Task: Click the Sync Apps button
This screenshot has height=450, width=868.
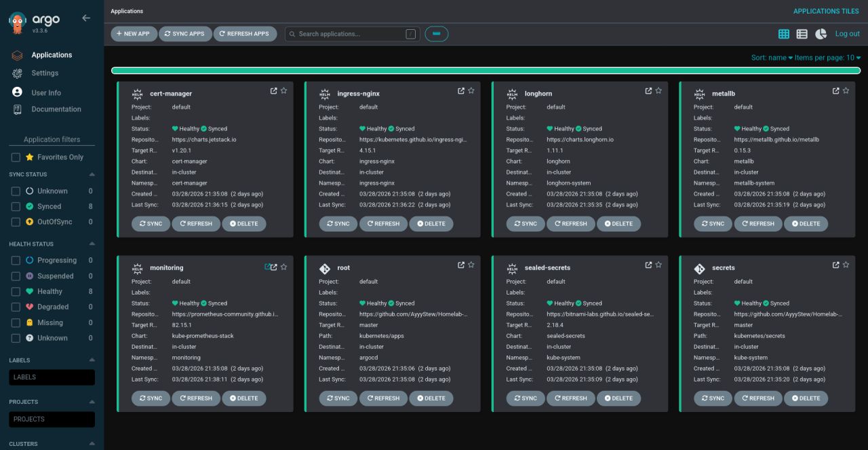Action: tap(185, 34)
